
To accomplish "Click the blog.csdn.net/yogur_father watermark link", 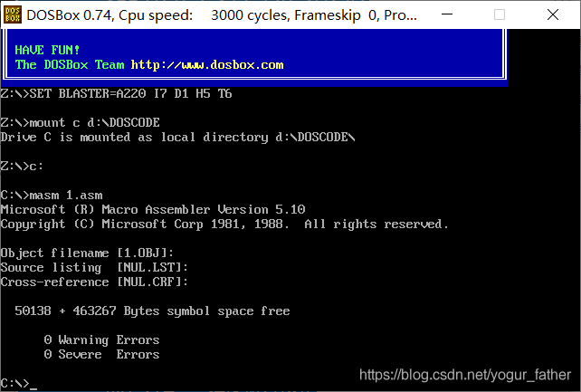I will tap(465, 375).
